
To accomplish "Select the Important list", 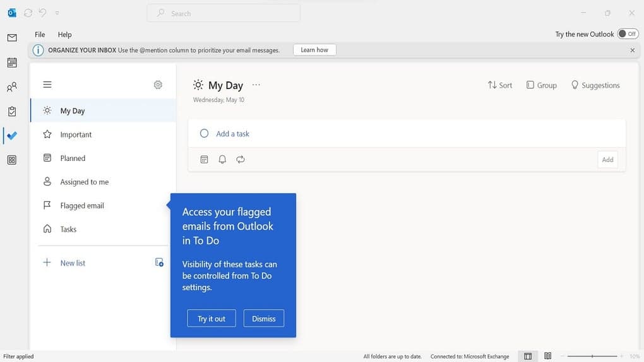I will [x=103, y=134].
